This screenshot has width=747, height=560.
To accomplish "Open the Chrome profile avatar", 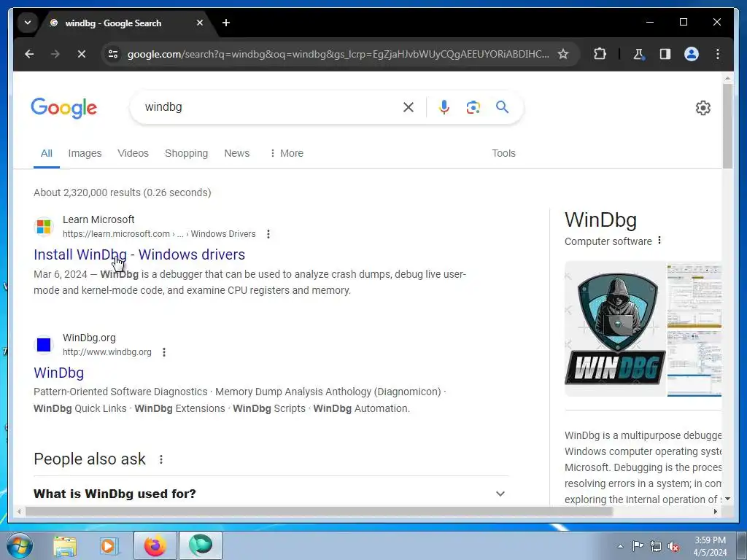I will point(692,54).
